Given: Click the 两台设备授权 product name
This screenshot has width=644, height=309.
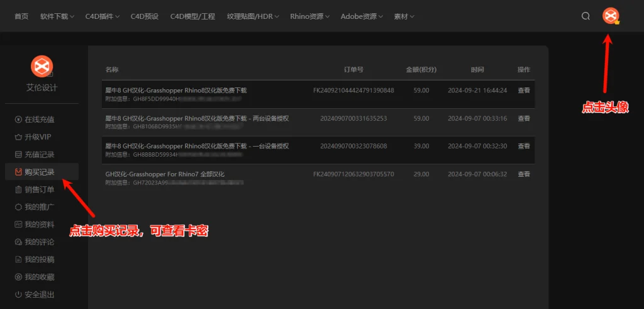Looking at the screenshot, I should tap(197, 118).
